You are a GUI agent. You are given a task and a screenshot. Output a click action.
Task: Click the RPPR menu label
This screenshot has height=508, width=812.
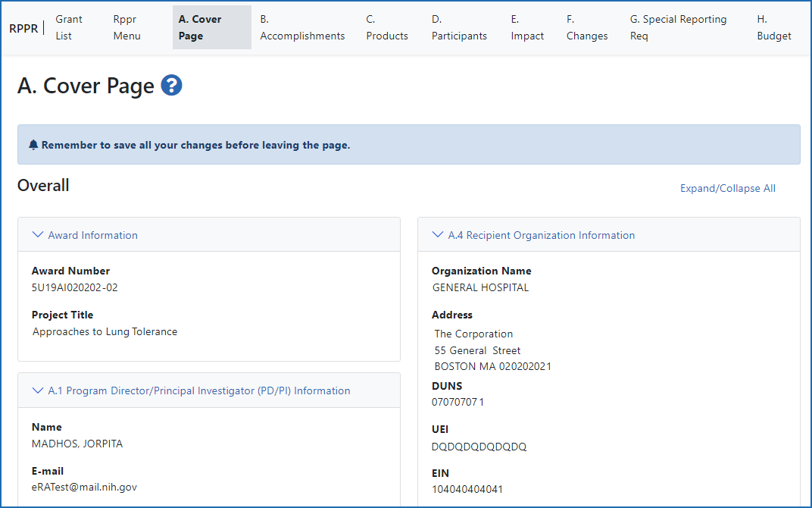point(23,28)
